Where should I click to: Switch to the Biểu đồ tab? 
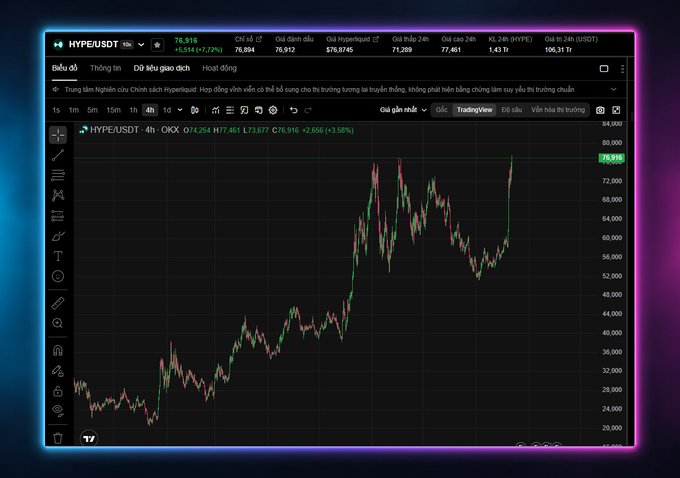point(65,68)
